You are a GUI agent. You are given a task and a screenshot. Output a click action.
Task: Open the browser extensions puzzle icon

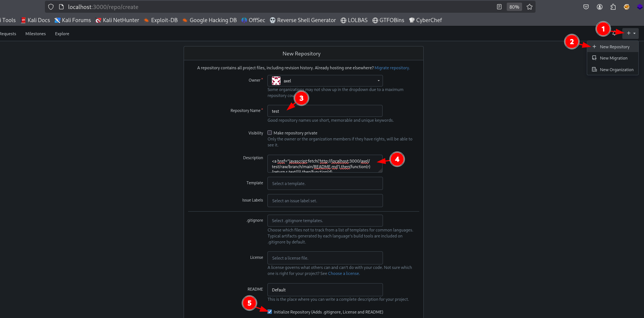[613, 7]
